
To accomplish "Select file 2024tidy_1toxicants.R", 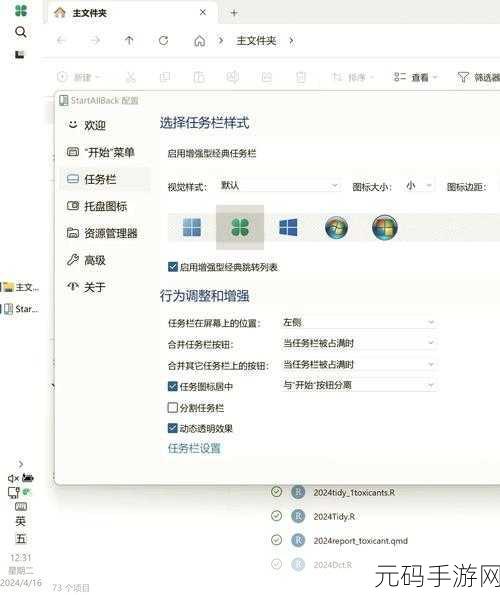I will tap(354, 492).
